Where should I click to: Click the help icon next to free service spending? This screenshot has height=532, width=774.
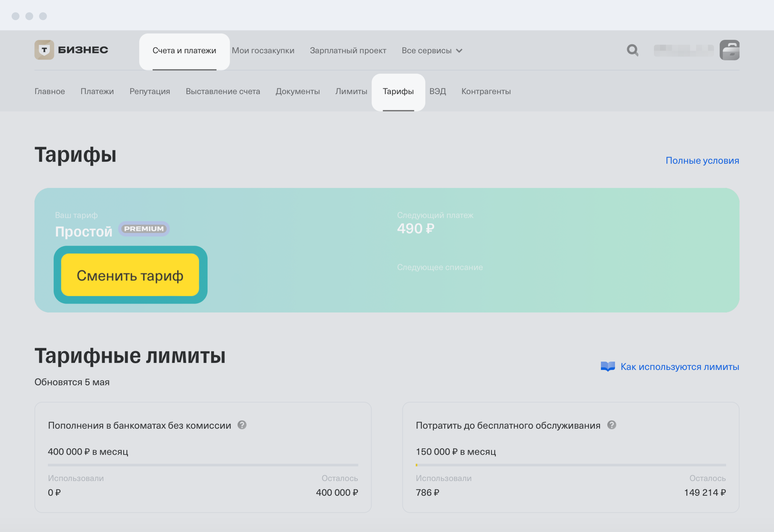point(612,425)
